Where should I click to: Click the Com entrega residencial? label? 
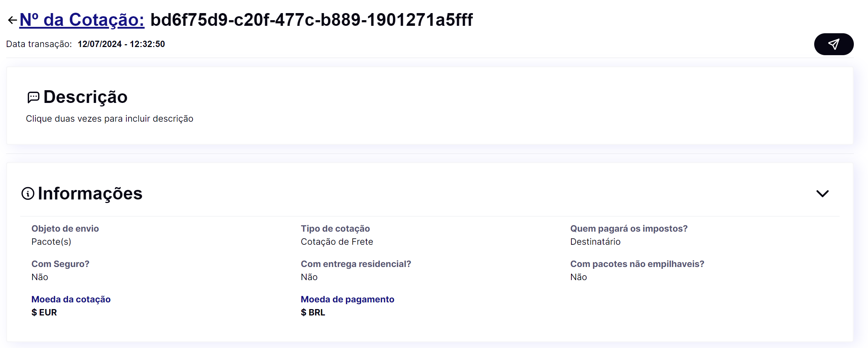point(356,264)
